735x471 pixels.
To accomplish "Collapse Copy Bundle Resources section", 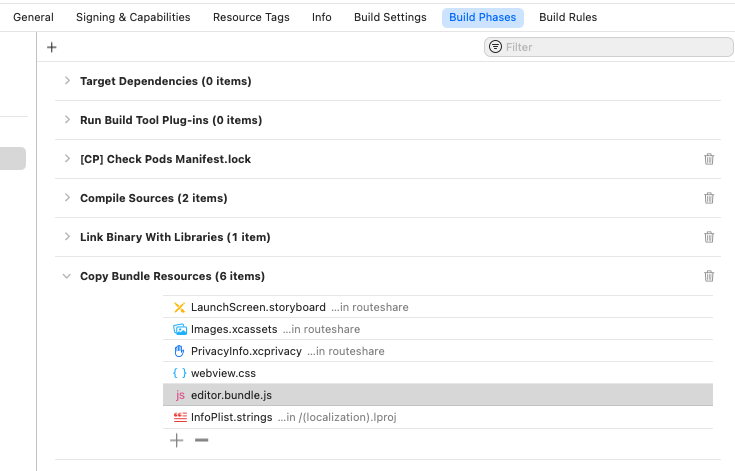I will [x=67, y=276].
